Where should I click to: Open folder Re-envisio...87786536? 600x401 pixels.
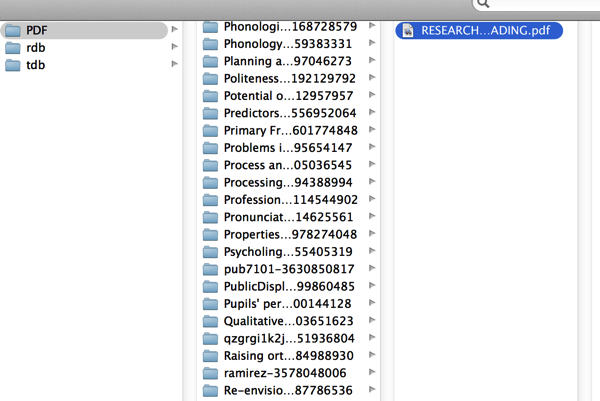click(289, 390)
